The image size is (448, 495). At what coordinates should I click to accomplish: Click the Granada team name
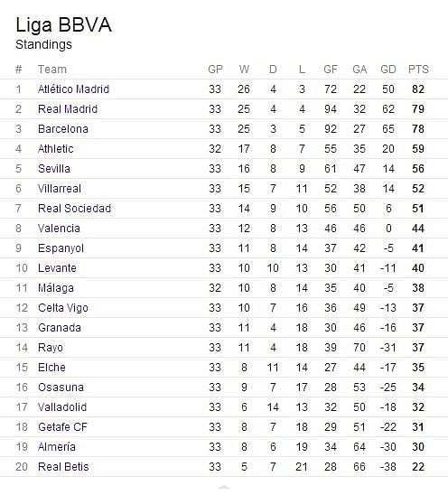60,328
